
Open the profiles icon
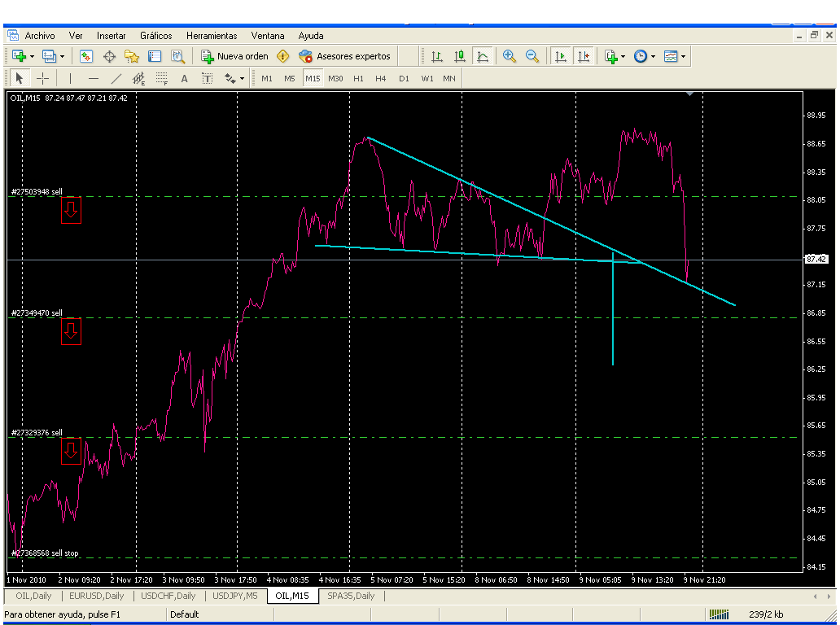[x=50, y=56]
